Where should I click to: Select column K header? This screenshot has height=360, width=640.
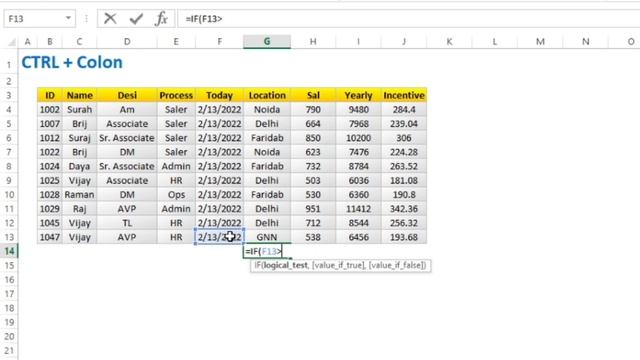449,42
